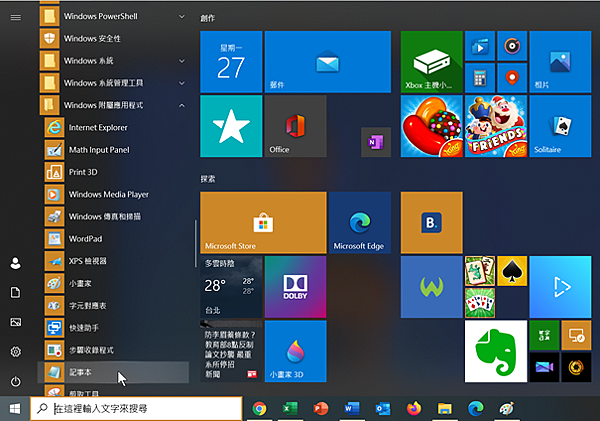Open Internet Explorer from the app list
This screenshot has width=600, height=421.
(x=113, y=127)
